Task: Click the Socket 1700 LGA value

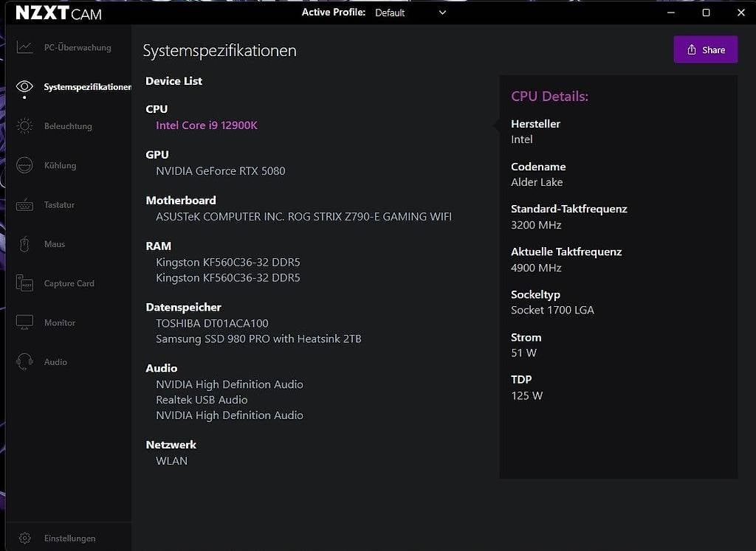Action: [552, 311]
